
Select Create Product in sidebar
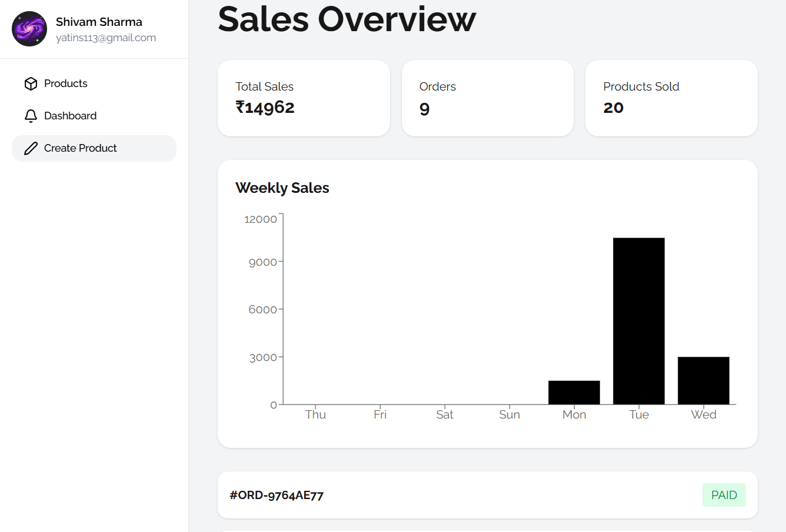(81, 148)
